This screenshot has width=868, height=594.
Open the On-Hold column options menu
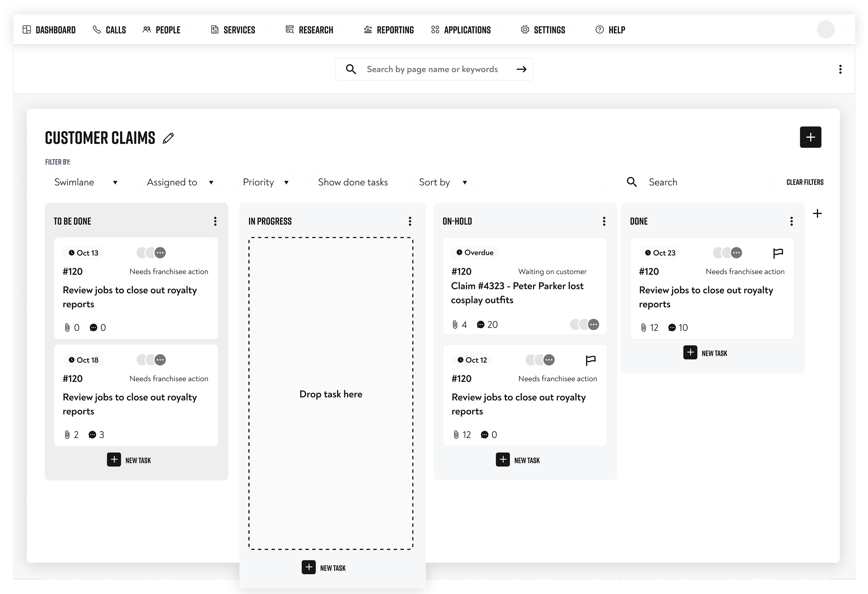(604, 221)
